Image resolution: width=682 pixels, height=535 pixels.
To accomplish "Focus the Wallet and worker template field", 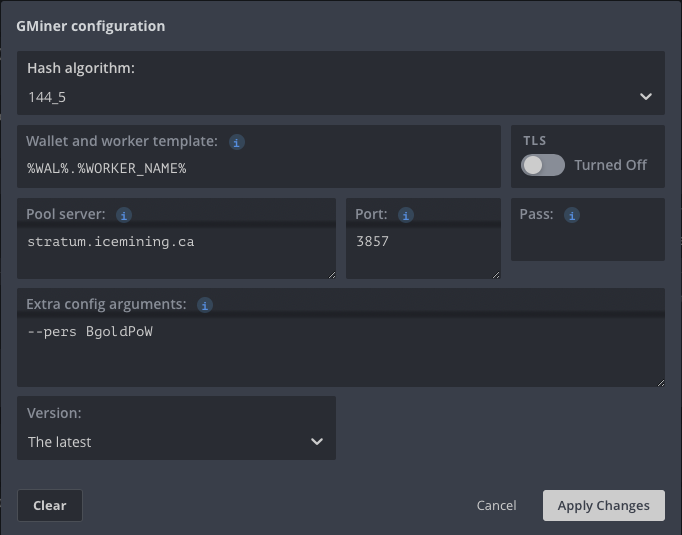I will click(x=258, y=168).
